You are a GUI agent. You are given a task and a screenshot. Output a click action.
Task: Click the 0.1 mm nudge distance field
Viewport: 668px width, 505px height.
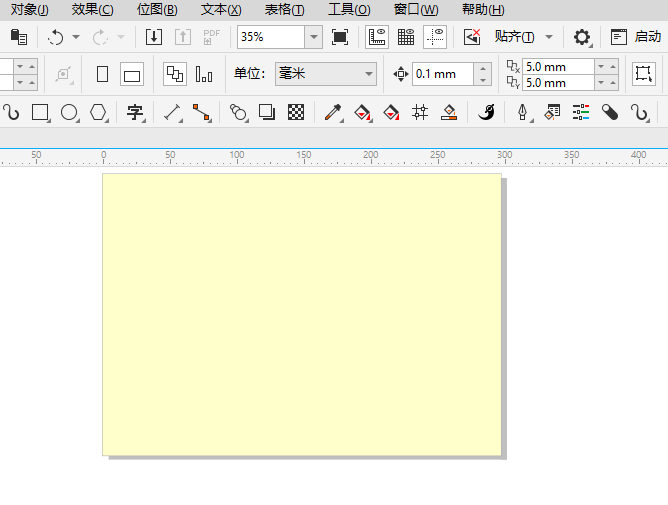[443, 74]
